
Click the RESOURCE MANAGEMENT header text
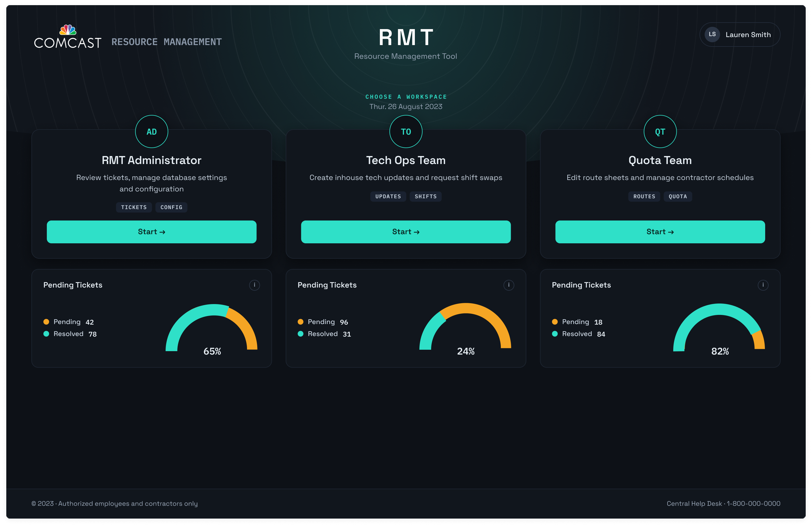166,42
